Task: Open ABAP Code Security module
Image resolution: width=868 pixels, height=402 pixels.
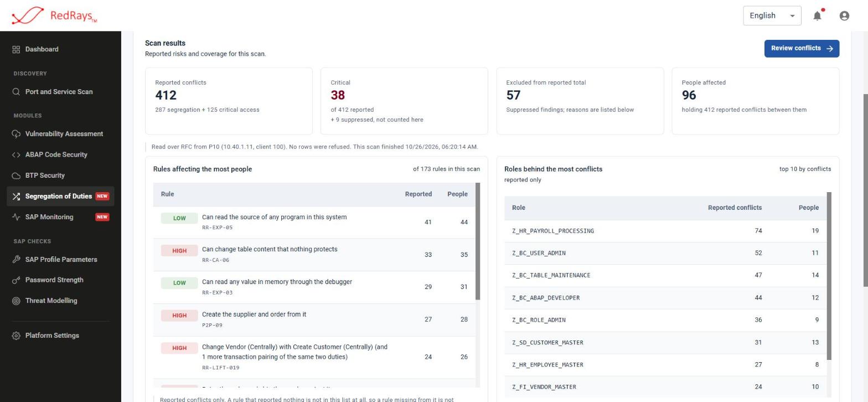Action: pos(60,154)
